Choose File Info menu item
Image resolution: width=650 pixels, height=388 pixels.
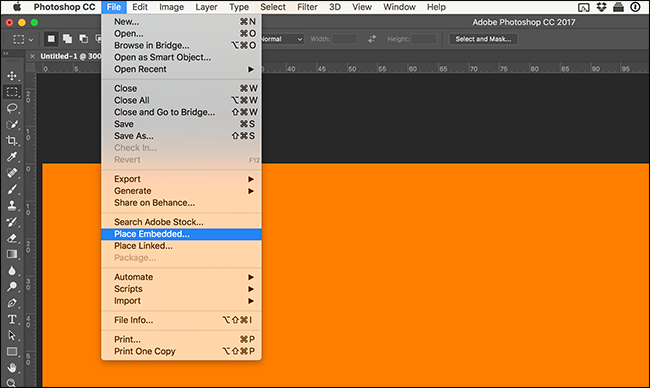click(x=181, y=320)
